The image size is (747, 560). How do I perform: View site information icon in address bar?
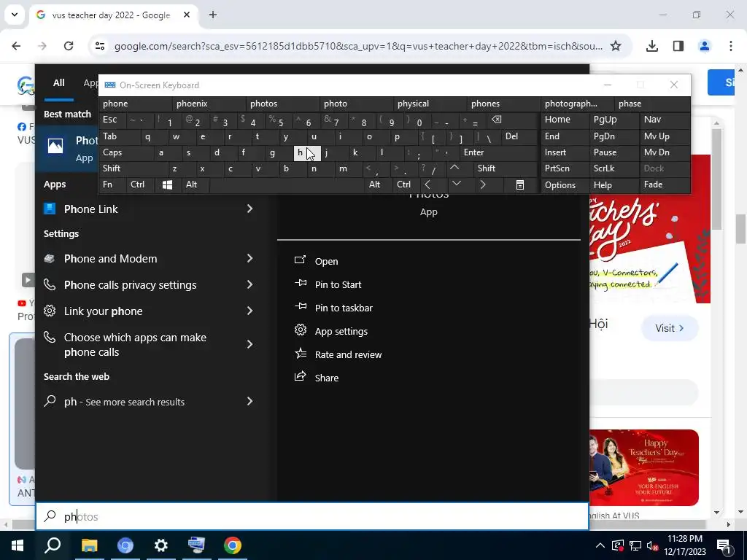100,46
